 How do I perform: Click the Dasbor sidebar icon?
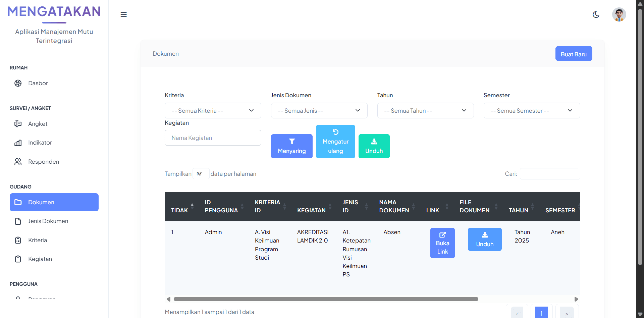tap(18, 83)
